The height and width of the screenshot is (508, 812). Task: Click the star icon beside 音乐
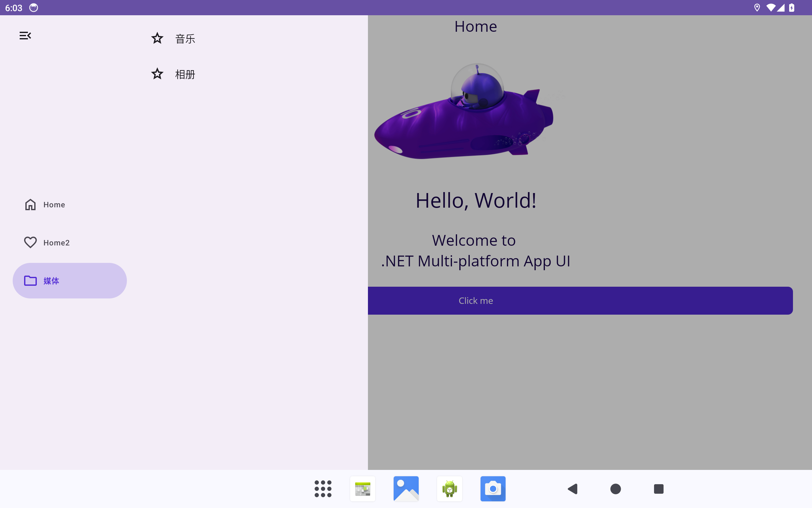coord(157,38)
